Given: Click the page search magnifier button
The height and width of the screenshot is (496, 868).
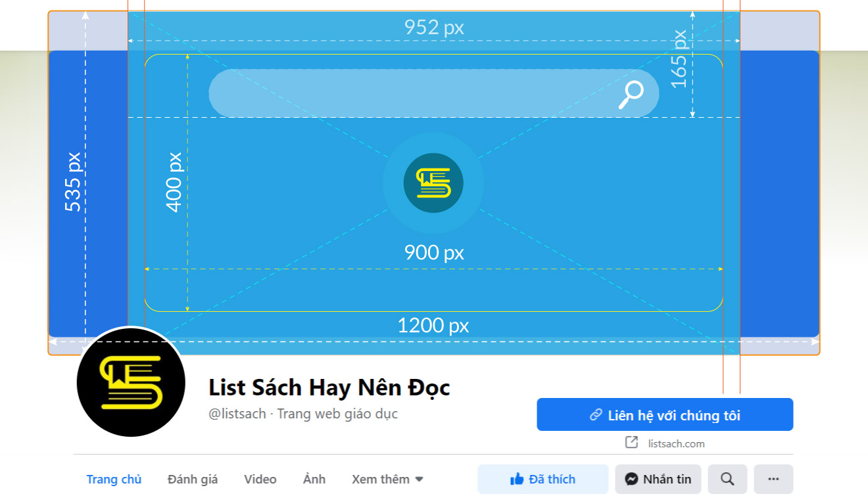Looking at the screenshot, I should tap(727, 480).
